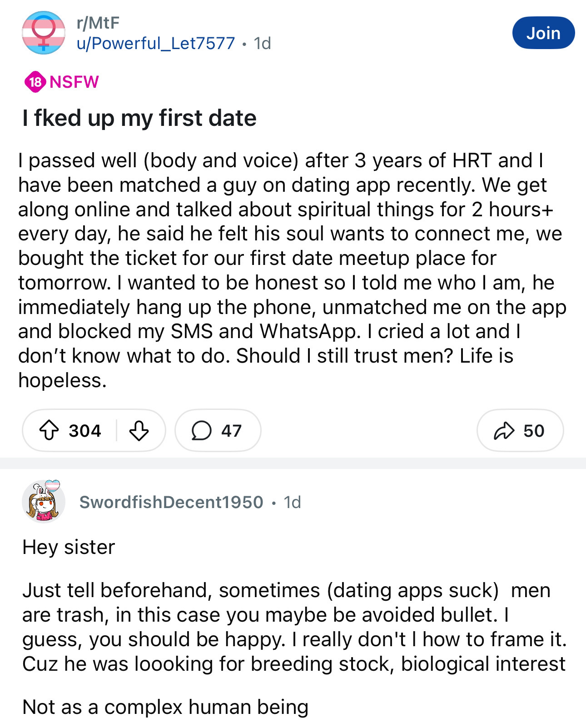Click the comment's 1d timestamp
The width and height of the screenshot is (586, 728).
tap(292, 502)
